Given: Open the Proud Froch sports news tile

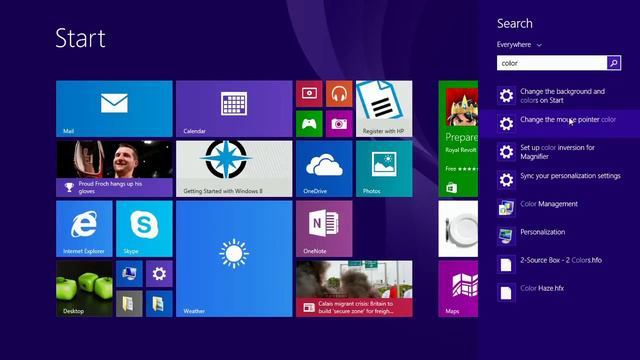Looking at the screenshot, I should click(114, 169).
